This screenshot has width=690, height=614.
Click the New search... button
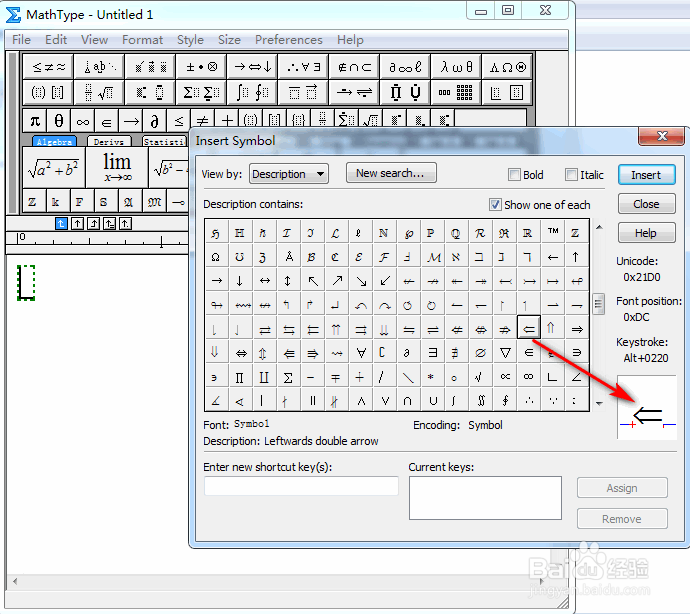(391, 173)
